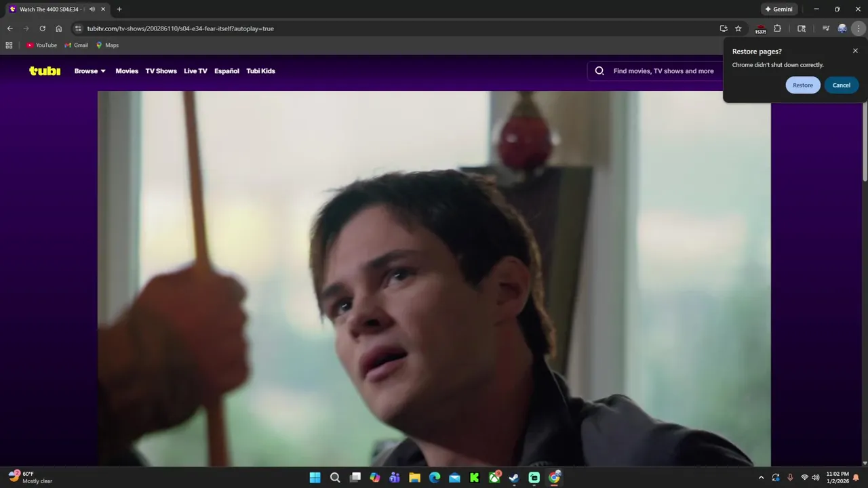
Task: Open the Extensions puzzle icon
Action: (777, 28)
